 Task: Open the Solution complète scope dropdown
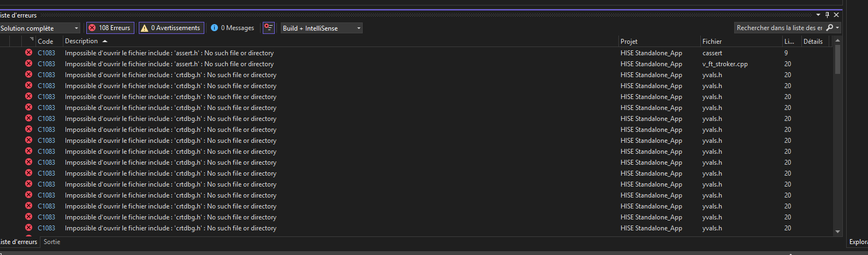click(40, 28)
